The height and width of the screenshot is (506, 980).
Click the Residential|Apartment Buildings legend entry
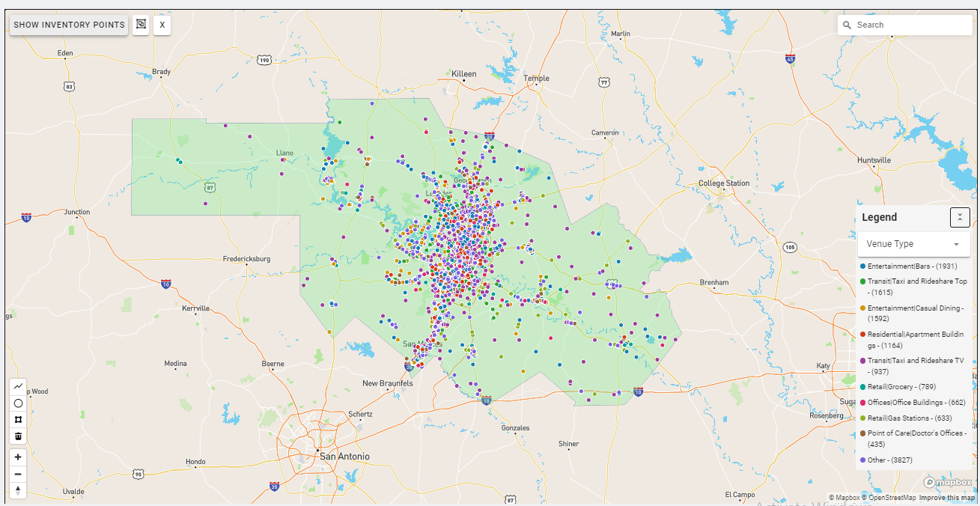click(913, 340)
